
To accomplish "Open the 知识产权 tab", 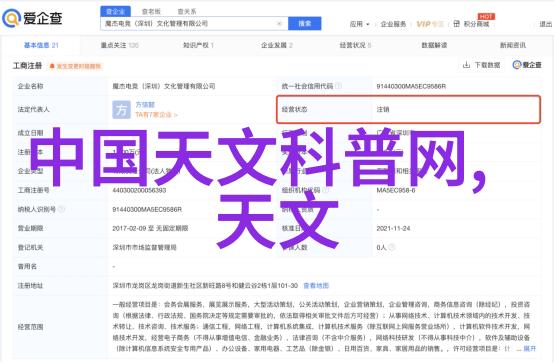I will coord(198,45).
